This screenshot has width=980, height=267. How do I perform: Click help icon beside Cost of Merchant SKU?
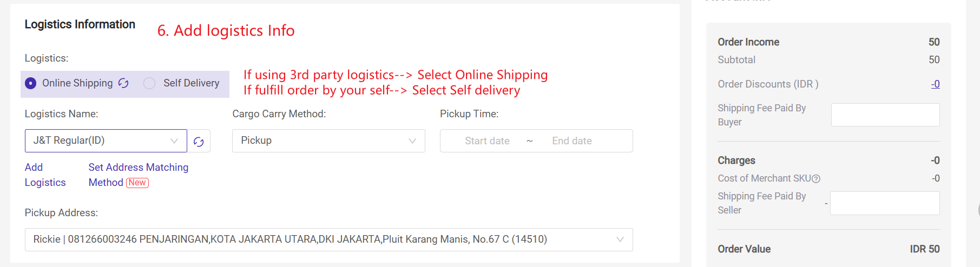pyautogui.click(x=816, y=179)
